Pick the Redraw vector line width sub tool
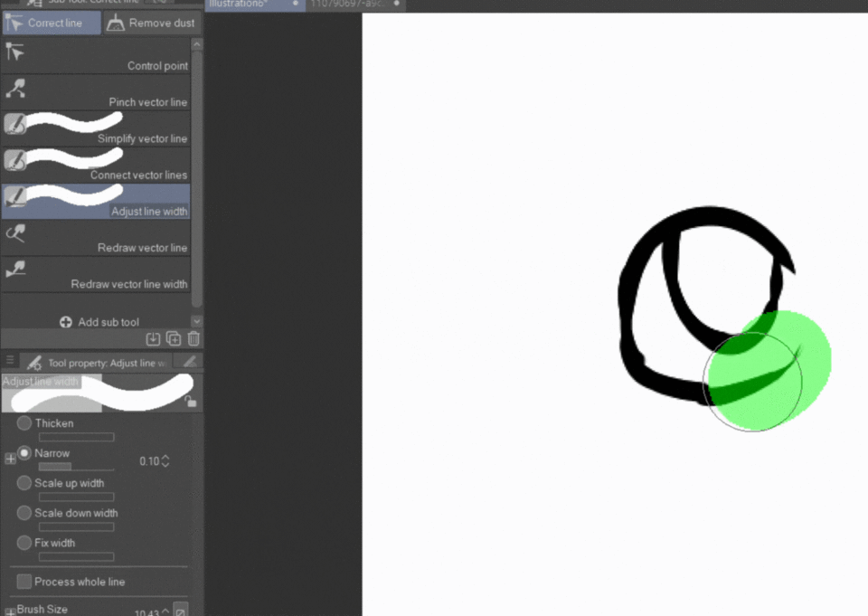868x616 pixels. (x=96, y=274)
